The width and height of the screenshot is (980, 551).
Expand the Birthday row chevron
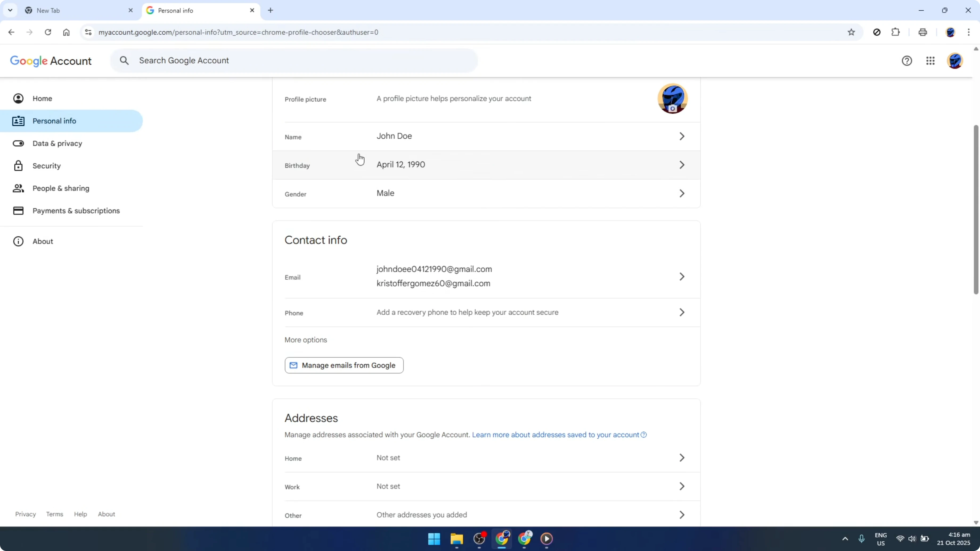pyautogui.click(x=682, y=165)
